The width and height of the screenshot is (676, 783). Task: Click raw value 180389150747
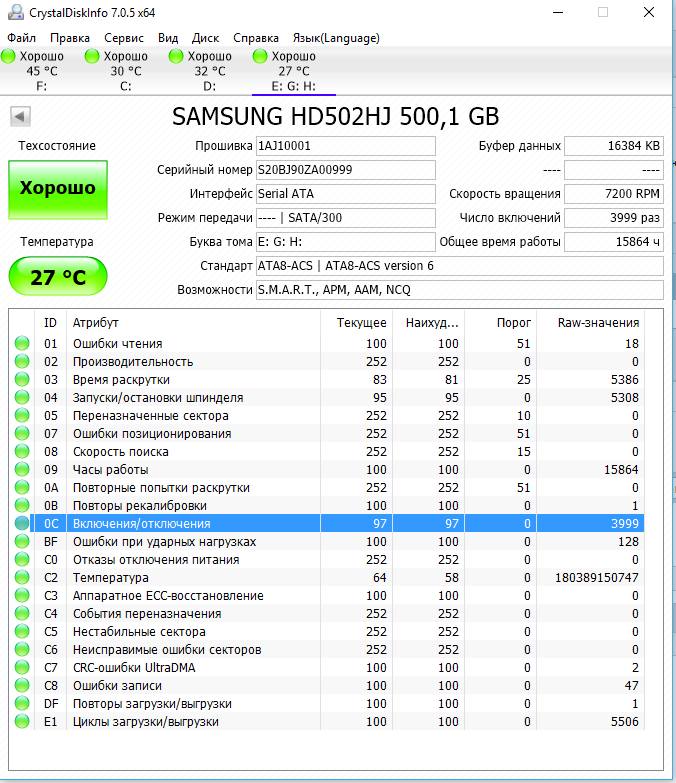tap(597, 578)
